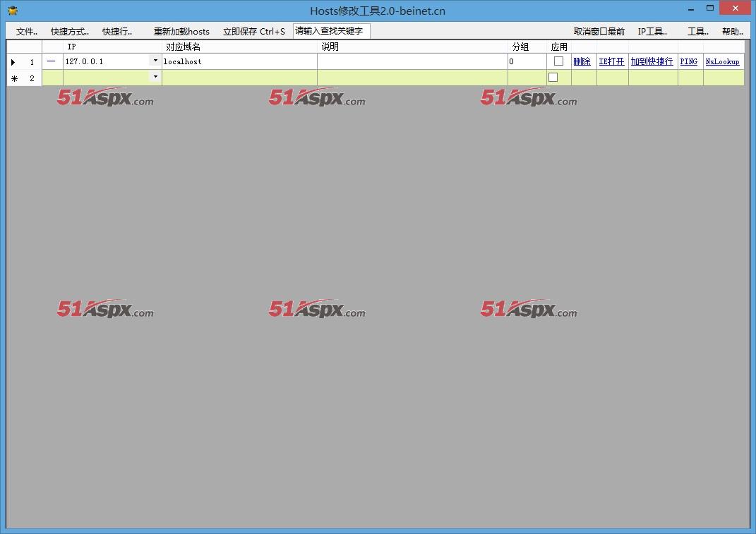Open the 快捷方式.. menu
756x534 pixels.
tap(70, 32)
